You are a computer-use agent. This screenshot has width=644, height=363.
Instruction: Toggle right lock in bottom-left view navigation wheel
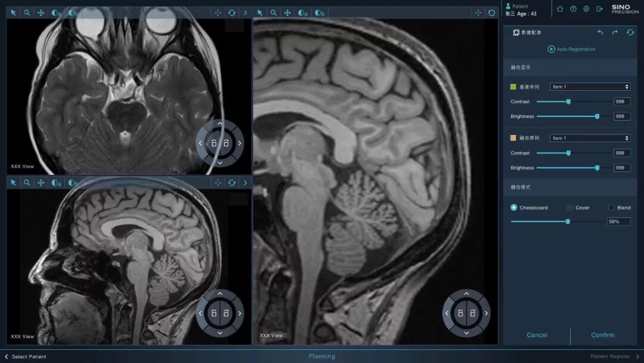(x=226, y=313)
